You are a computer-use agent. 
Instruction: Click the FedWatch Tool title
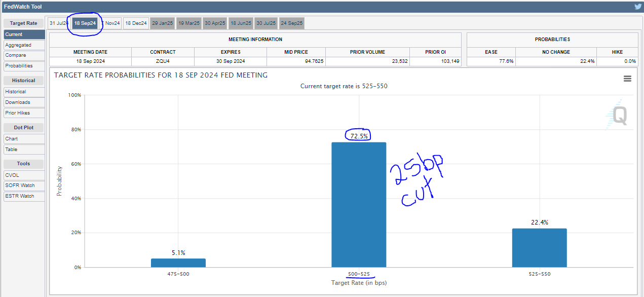(x=23, y=7)
